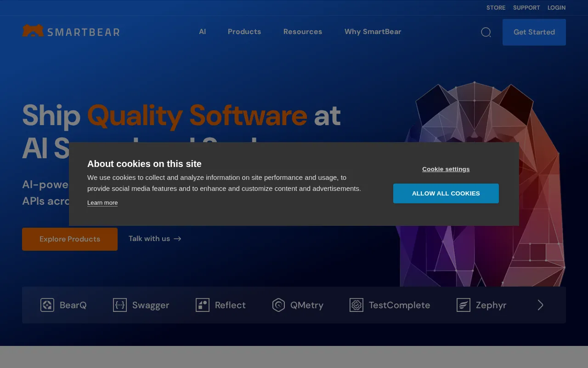This screenshot has width=588, height=368.
Task: Go to the STORE link
Action: 496,8
